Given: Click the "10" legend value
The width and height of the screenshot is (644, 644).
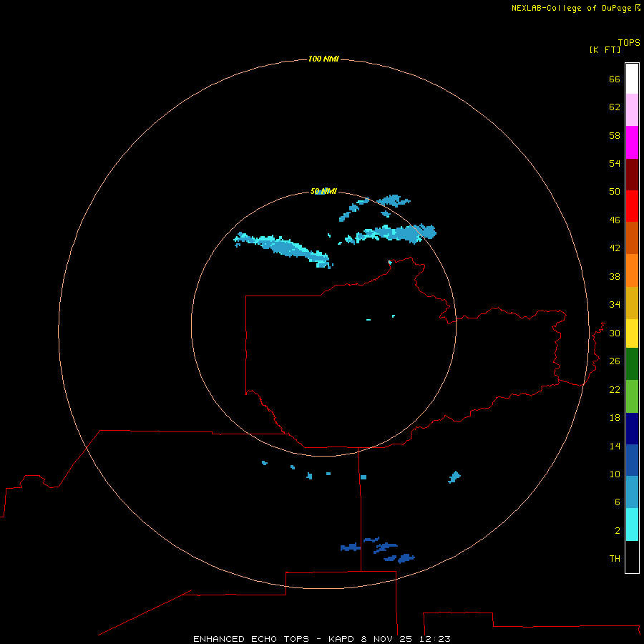Looking at the screenshot, I should tap(615, 474).
